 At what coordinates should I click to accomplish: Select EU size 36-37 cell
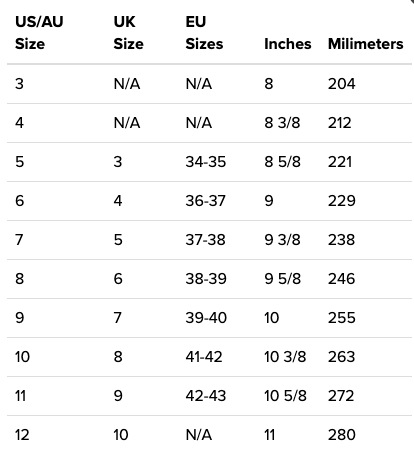coord(206,201)
